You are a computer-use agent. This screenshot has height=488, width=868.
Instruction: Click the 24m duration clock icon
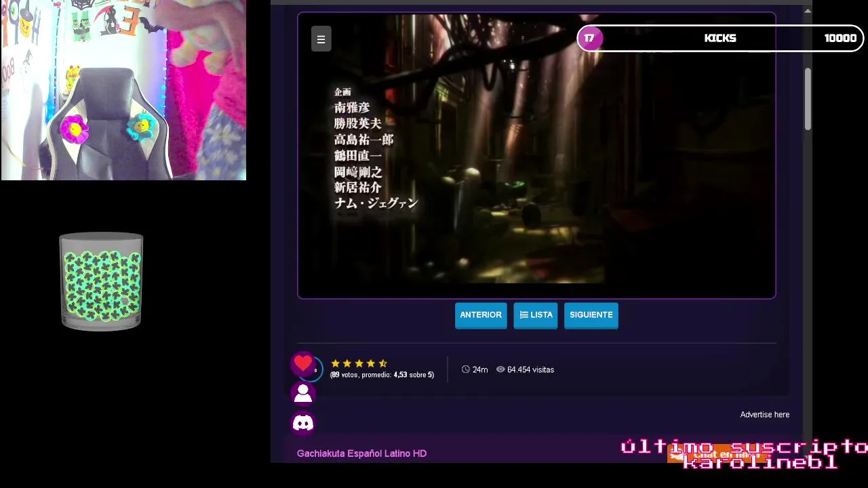click(x=465, y=369)
